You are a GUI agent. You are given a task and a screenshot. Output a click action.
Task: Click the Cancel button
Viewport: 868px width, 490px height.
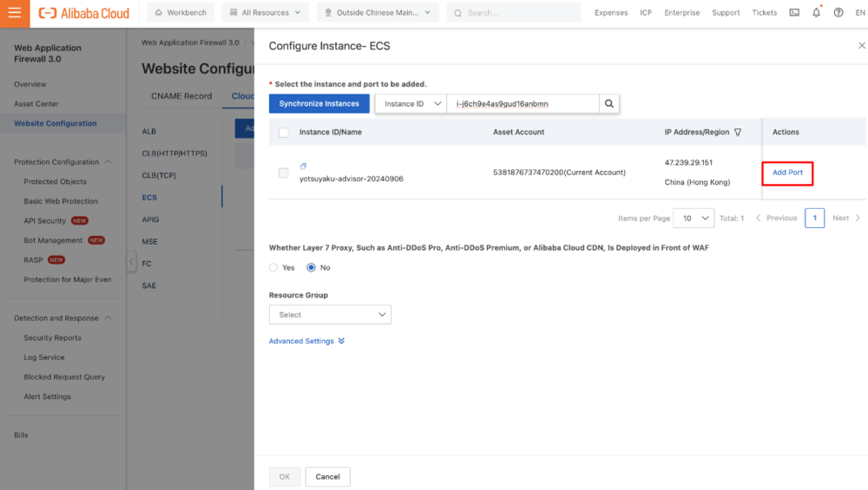pyautogui.click(x=328, y=477)
